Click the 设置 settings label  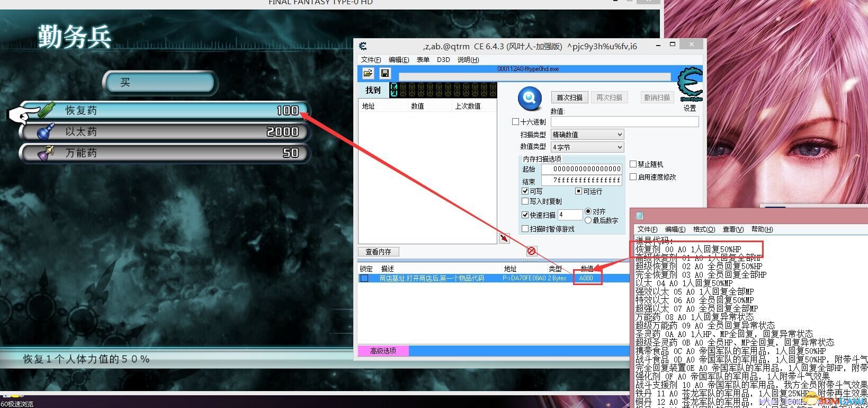pyautogui.click(x=690, y=108)
